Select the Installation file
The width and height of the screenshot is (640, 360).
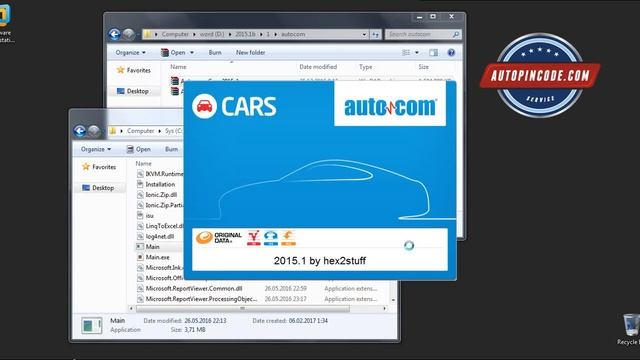pyautogui.click(x=160, y=184)
